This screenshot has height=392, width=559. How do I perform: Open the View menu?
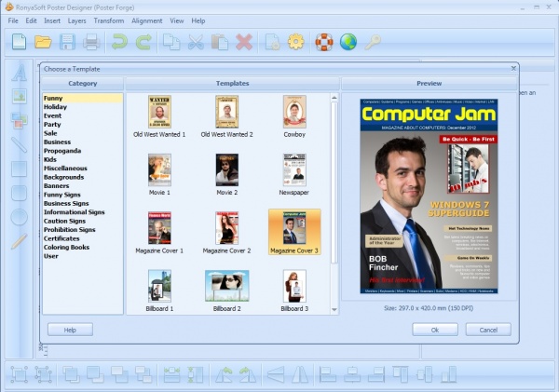(x=177, y=20)
